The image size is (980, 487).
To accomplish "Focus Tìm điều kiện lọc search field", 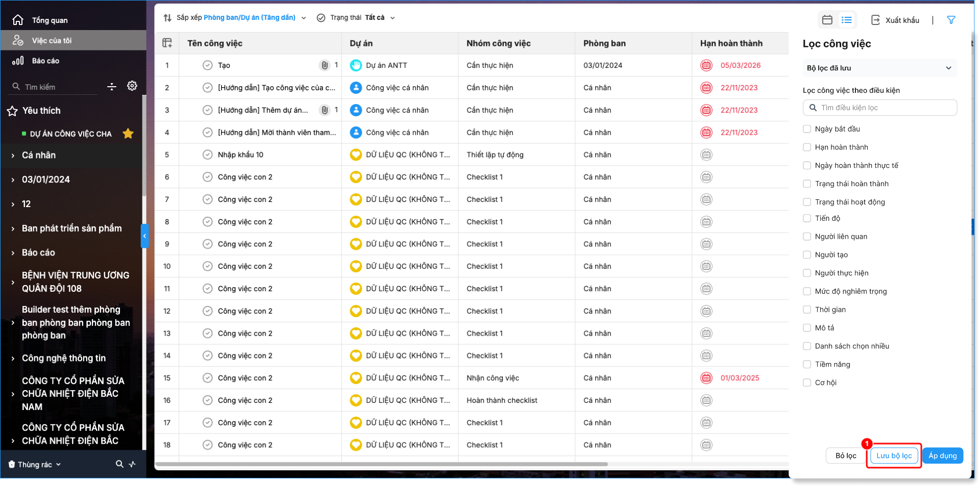I will [x=879, y=108].
